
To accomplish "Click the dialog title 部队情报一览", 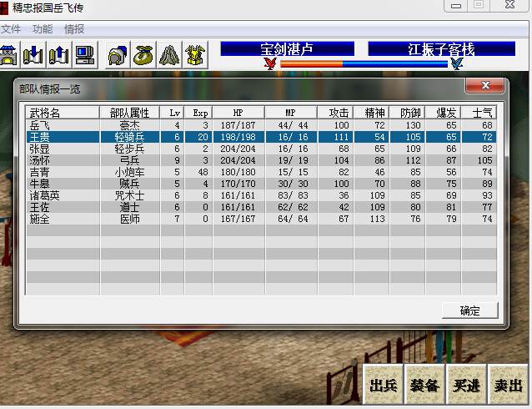I will pyautogui.click(x=49, y=89).
